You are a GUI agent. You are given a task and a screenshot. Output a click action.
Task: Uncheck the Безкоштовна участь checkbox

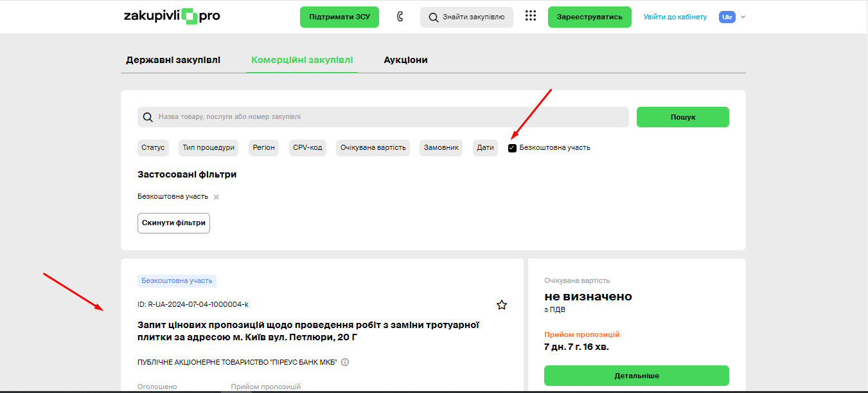[x=512, y=148]
